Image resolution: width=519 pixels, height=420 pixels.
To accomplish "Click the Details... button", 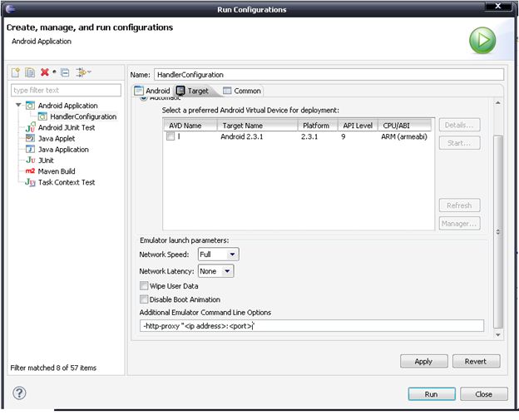I will [x=459, y=125].
